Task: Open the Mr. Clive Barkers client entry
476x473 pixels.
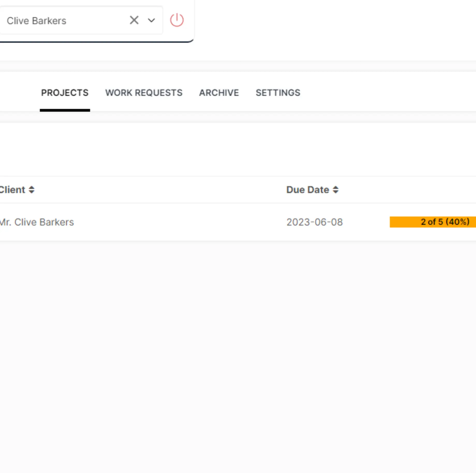Action: coord(37,222)
